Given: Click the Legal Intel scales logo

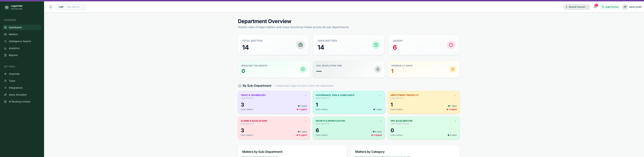Looking at the screenshot, I should tap(7, 7).
